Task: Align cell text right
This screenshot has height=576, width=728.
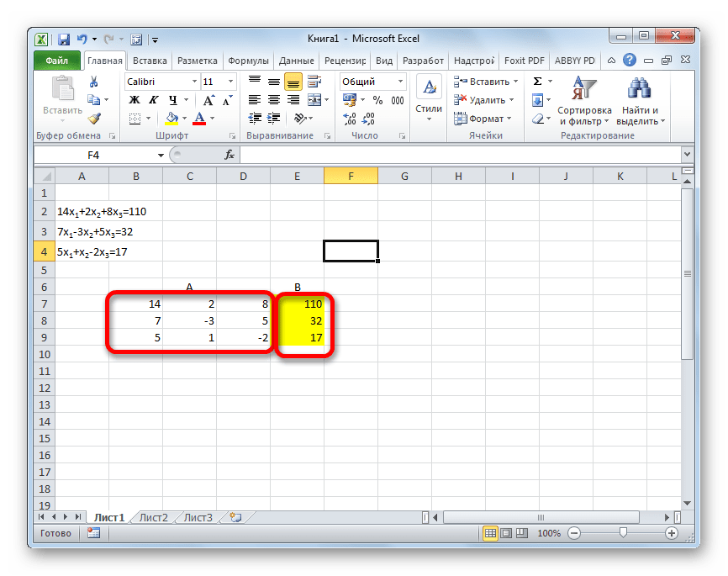Action: pyautogui.click(x=293, y=100)
